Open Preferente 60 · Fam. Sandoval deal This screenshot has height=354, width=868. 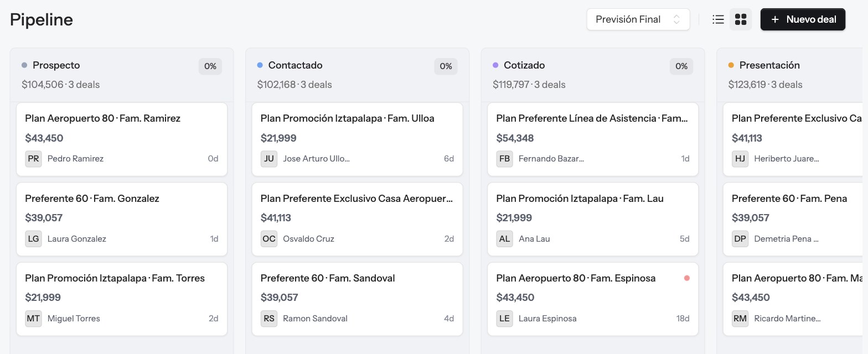(x=357, y=299)
